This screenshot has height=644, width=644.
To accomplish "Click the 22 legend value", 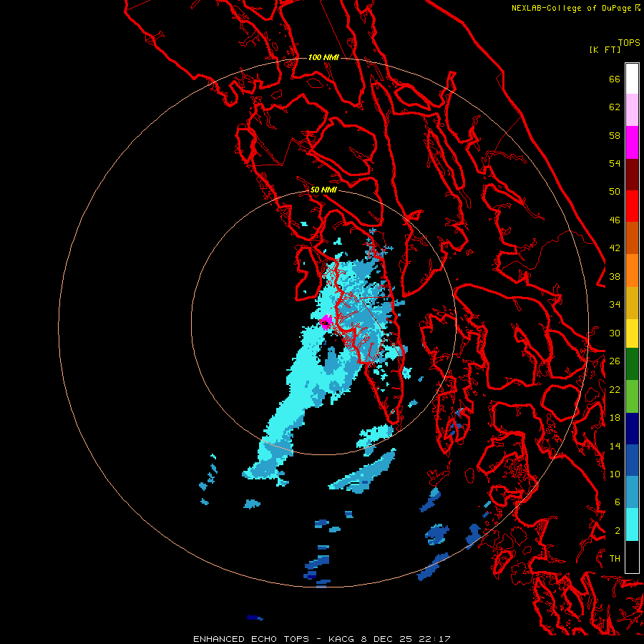I will [615, 390].
